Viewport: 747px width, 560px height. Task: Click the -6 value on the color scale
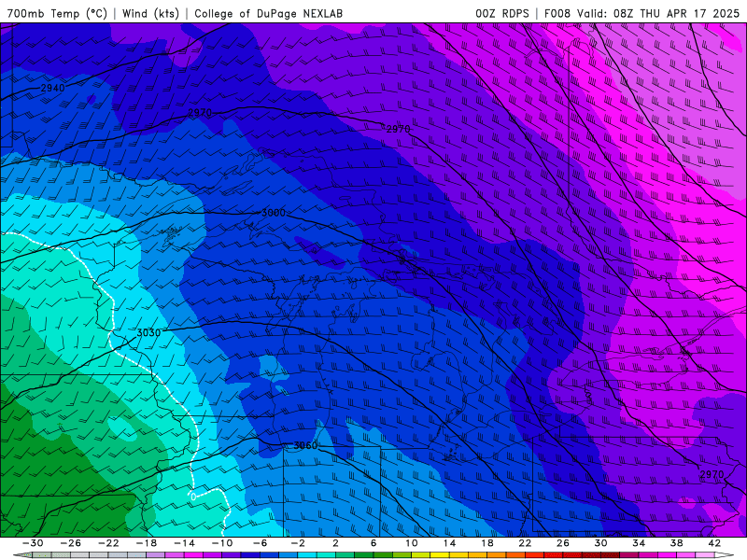pos(261,543)
